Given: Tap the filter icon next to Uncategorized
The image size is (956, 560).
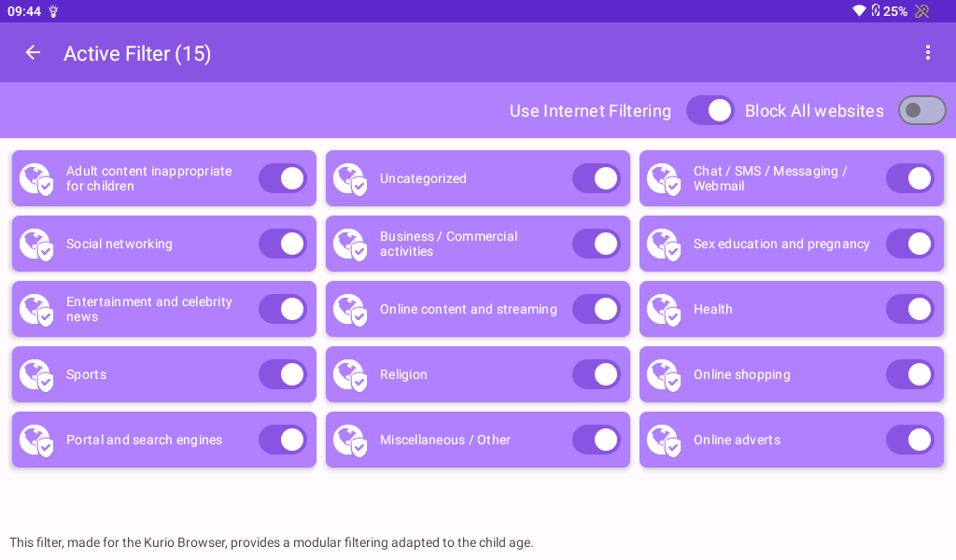Looking at the screenshot, I should click(350, 179).
